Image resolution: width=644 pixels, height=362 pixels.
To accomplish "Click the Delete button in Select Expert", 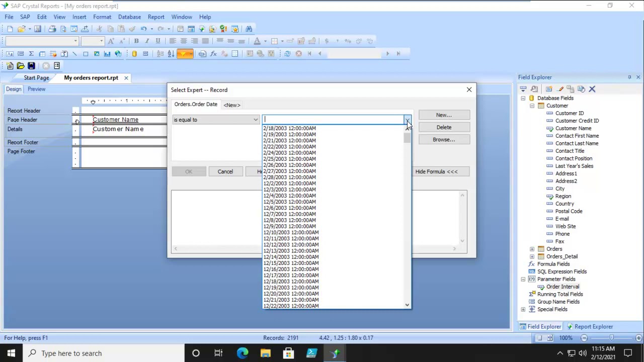I will (x=444, y=127).
